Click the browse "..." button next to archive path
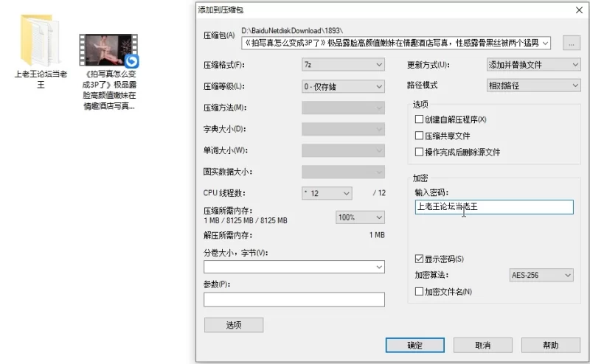The width and height of the screenshot is (590, 364). click(x=571, y=43)
